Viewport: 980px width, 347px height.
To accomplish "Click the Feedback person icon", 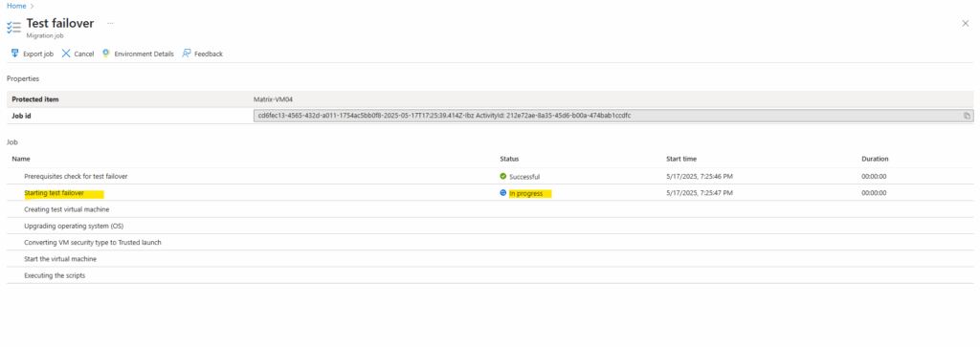I will pyautogui.click(x=187, y=54).
